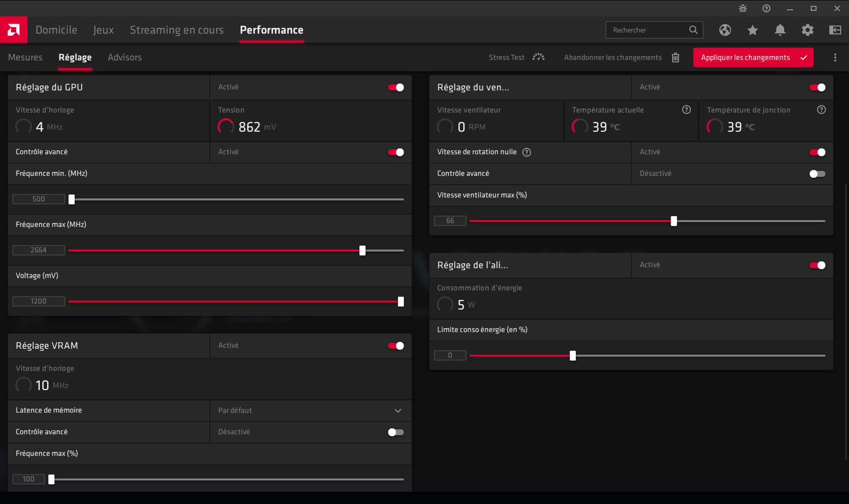Open the bug report icon
Image resolution: width=849 pixels, height=504 pixels.
coord(742,8)
